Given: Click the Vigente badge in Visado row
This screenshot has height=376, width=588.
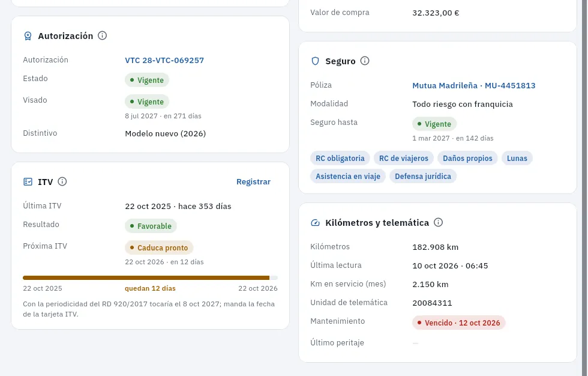Looking at the screenshot, I should 147,102.
